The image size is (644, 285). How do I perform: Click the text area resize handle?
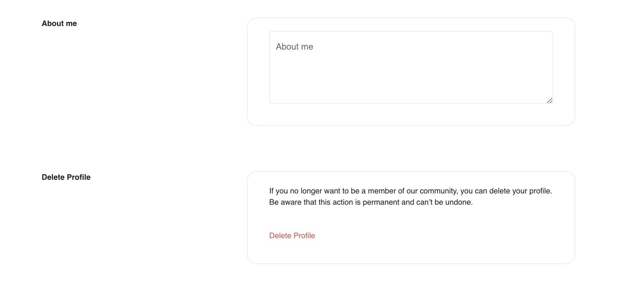(549, 100)
